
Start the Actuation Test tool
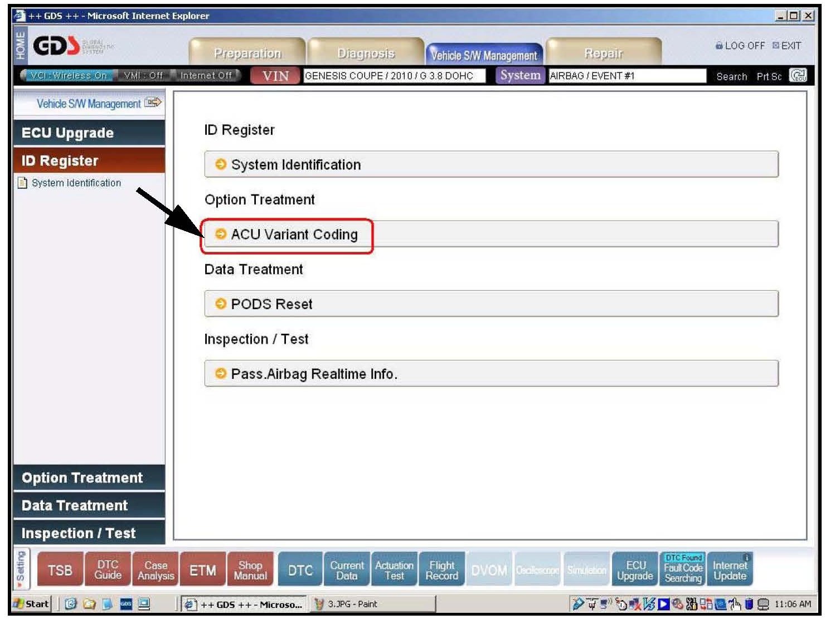[x=394, y=570]
